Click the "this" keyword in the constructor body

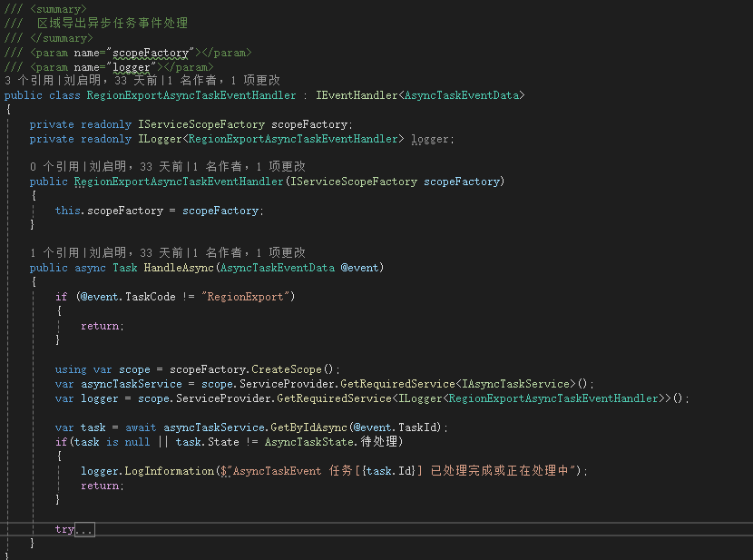(x=68, y=211)
